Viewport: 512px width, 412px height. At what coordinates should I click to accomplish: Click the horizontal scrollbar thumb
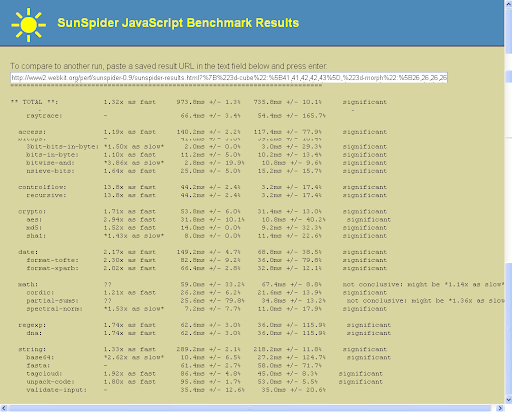click(x=249, y=408)
